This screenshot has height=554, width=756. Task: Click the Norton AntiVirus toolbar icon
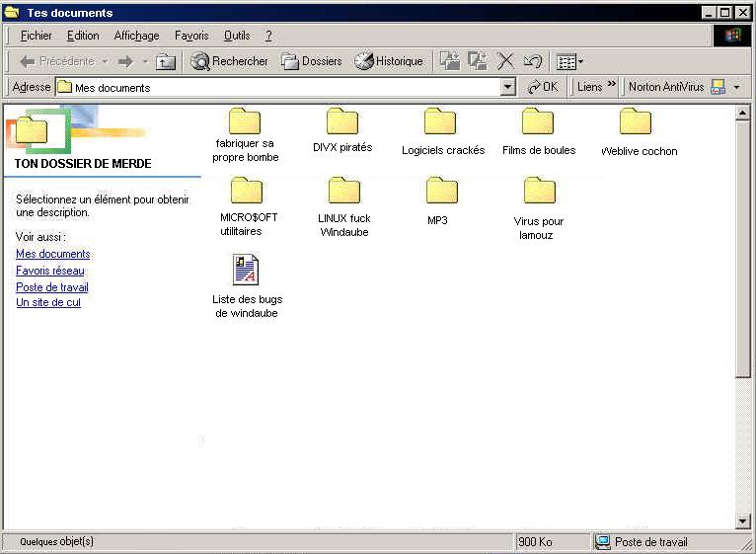click(718, 87)
